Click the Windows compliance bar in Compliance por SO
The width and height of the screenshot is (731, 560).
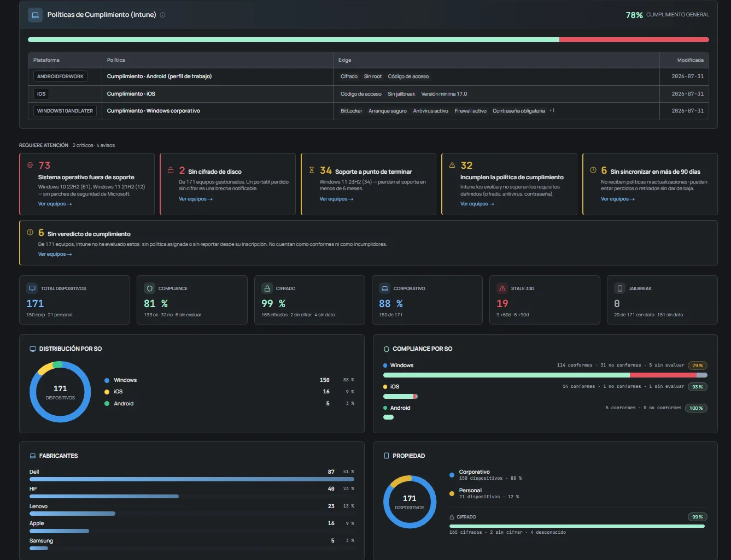pyautogui.click(x=545, y=375)
